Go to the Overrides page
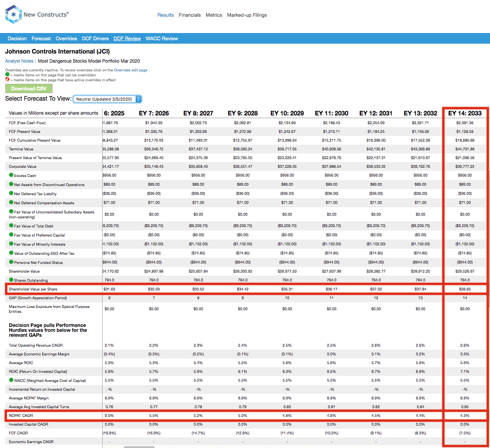Viewport: 490px width, 448px height. coord(66,38)
